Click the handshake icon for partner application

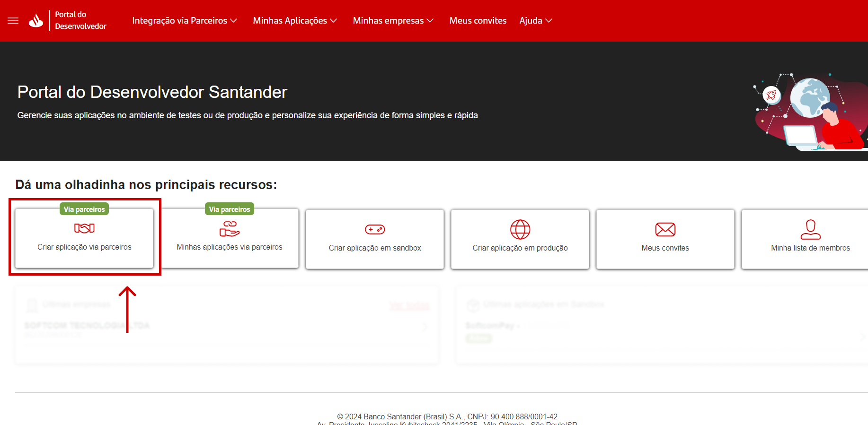pos(84,228)
